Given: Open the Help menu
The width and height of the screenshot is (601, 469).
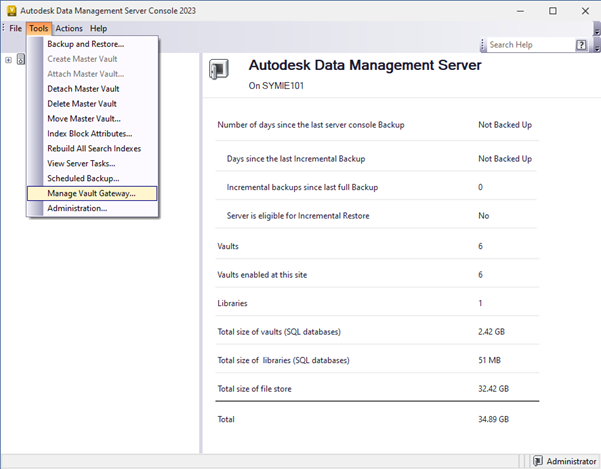Looking at the screenshot, I should point(99,28).
